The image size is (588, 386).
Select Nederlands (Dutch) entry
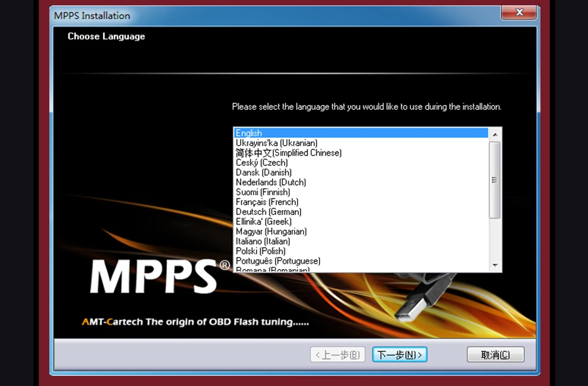coord(361,182)
